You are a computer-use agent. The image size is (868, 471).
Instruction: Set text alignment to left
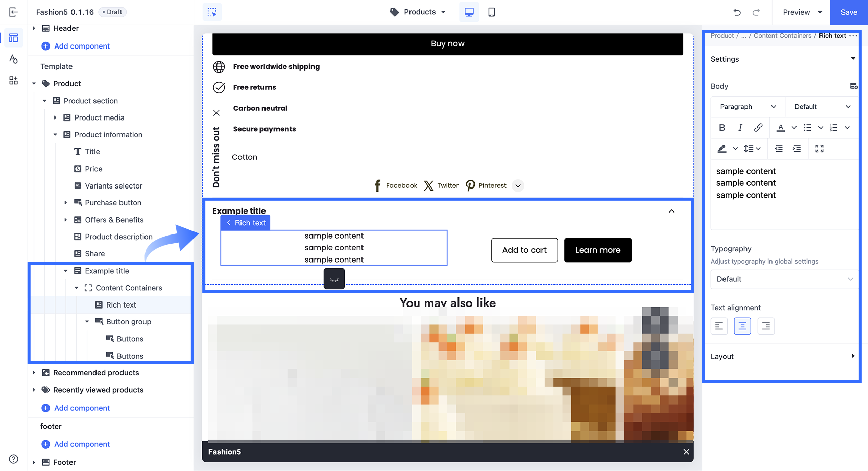point(719,326)
